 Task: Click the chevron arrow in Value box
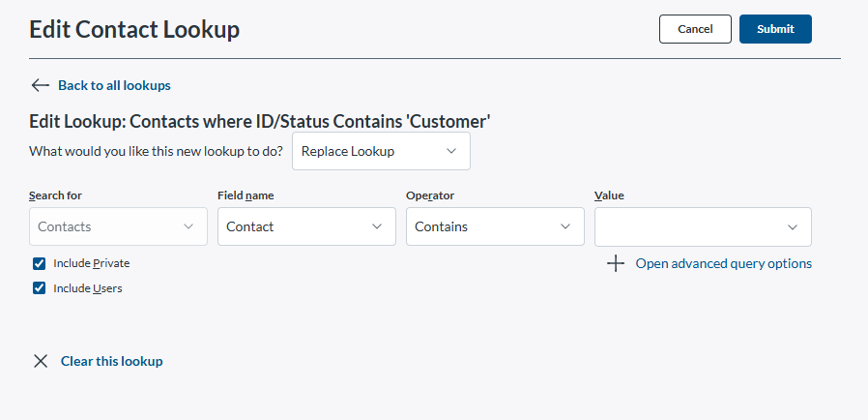(793, 226)
